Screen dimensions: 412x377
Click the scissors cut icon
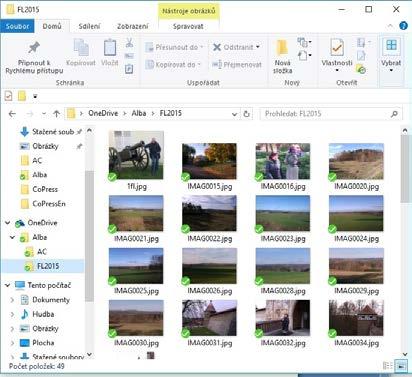tap(129, 43)
